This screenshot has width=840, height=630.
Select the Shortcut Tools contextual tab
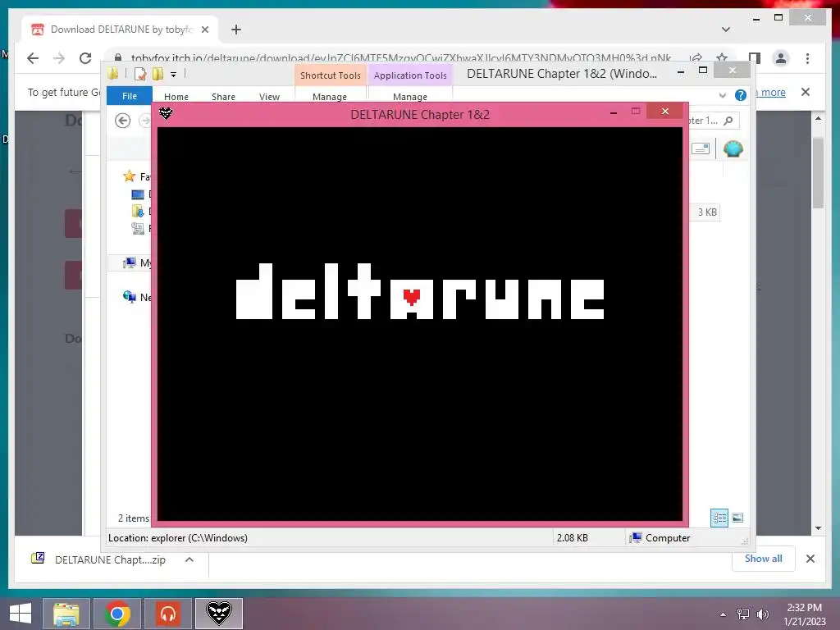pyautogui.click(x=331, y=75)
